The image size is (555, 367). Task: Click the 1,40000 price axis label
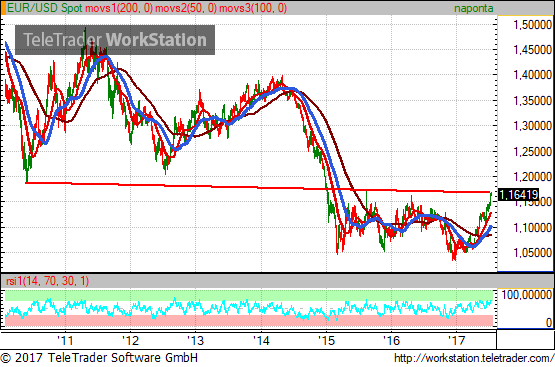tap(532, 75)
